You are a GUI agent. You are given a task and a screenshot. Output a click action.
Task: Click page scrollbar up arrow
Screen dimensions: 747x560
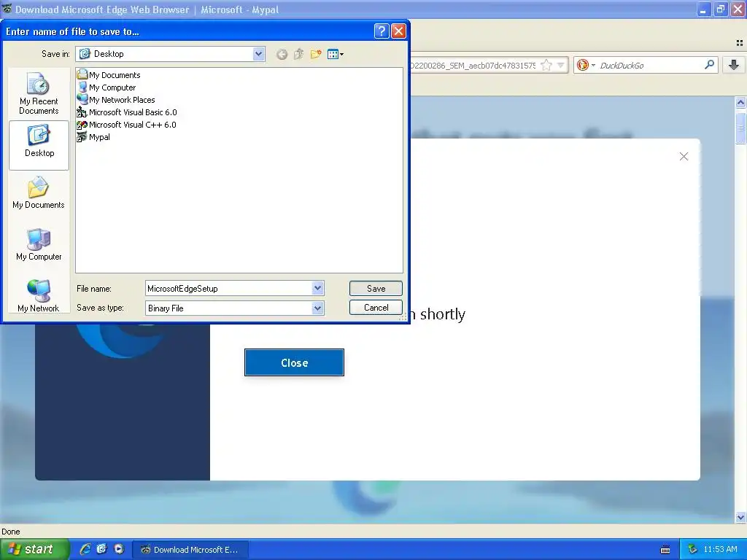(740, 102)
